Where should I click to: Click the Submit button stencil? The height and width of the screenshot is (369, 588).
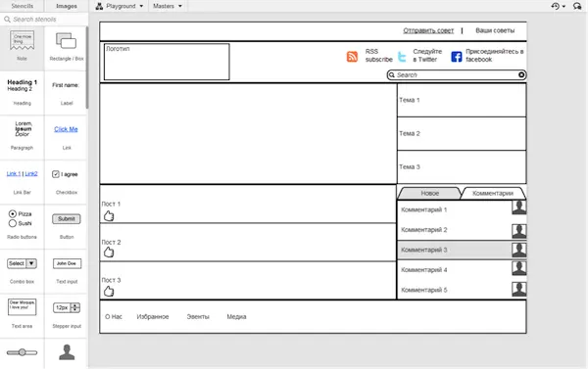point(67,219)
